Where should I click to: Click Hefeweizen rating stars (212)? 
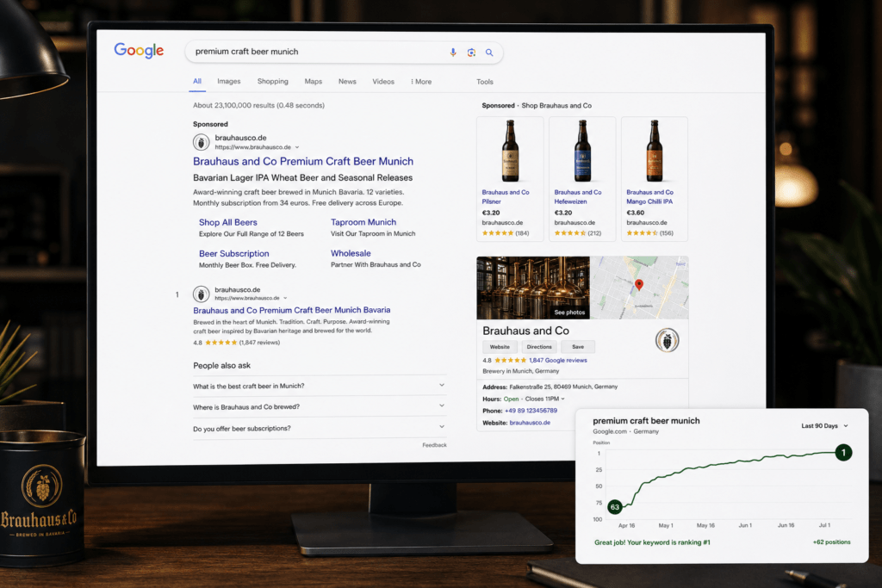[x=570, y=233]
